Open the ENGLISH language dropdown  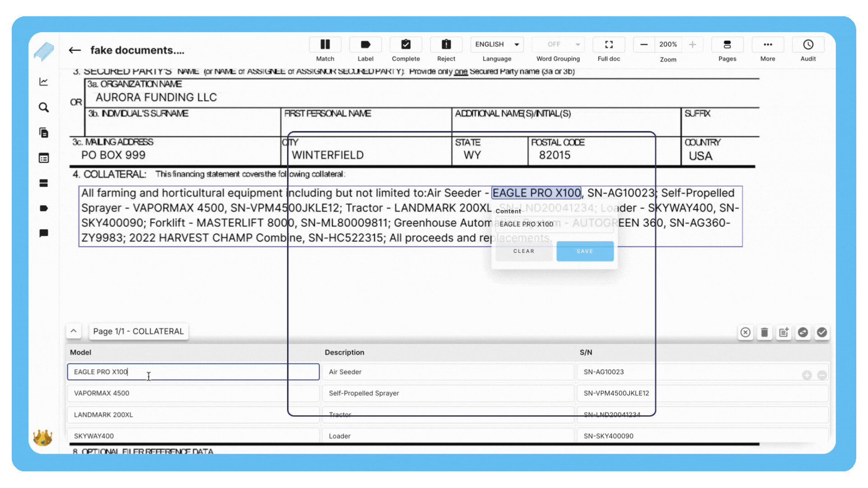click(x=497, y=44)
